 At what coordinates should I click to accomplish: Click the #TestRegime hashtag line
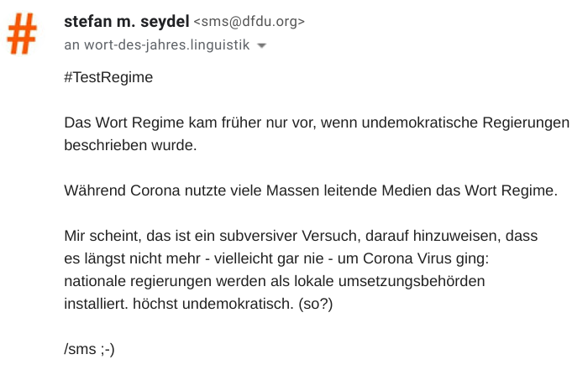pyautogui.click(x=109, y=77)
